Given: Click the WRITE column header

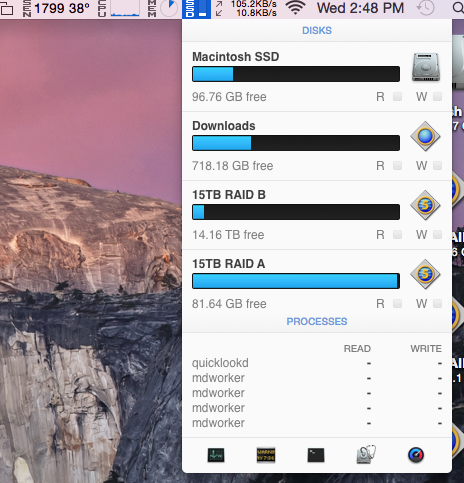Looking at the screenshot, I should click(426, 349).
